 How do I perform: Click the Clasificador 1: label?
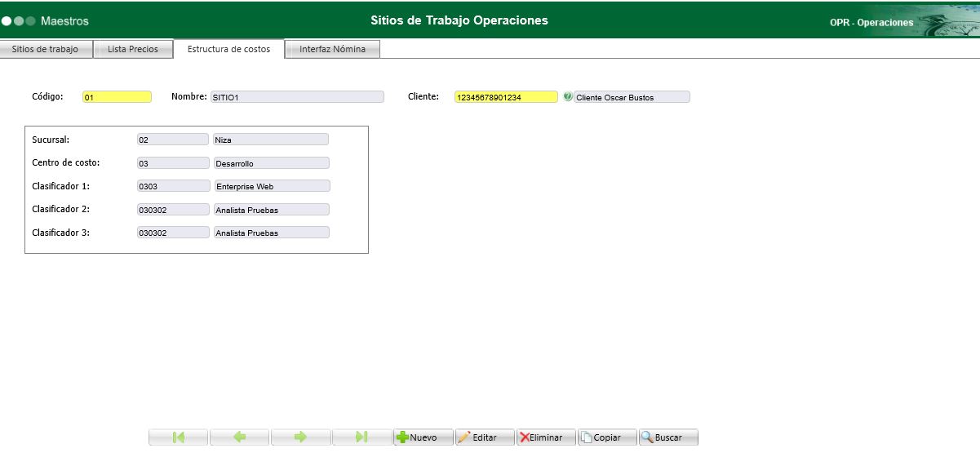(x=60, y=186)
